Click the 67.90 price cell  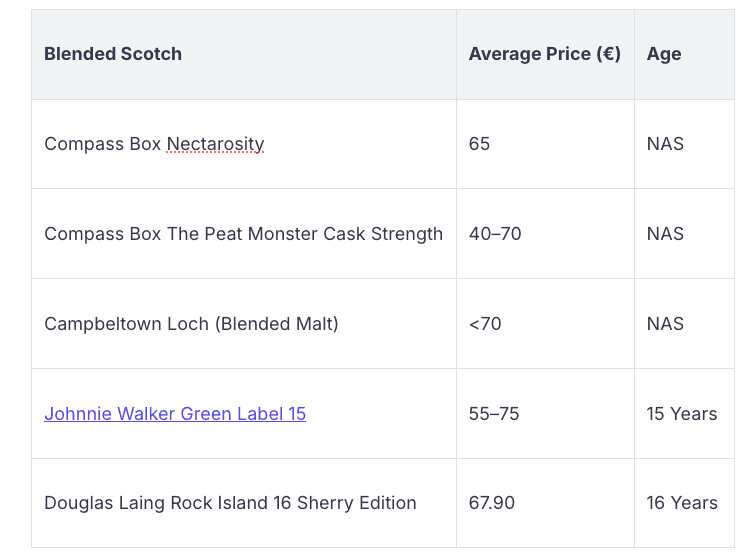[492, 503]
